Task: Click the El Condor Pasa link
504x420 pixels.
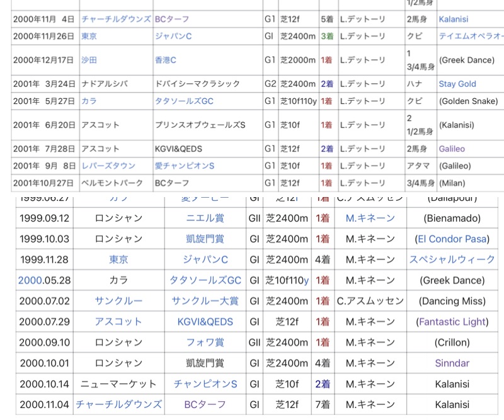Action: [x=452, y=239]
